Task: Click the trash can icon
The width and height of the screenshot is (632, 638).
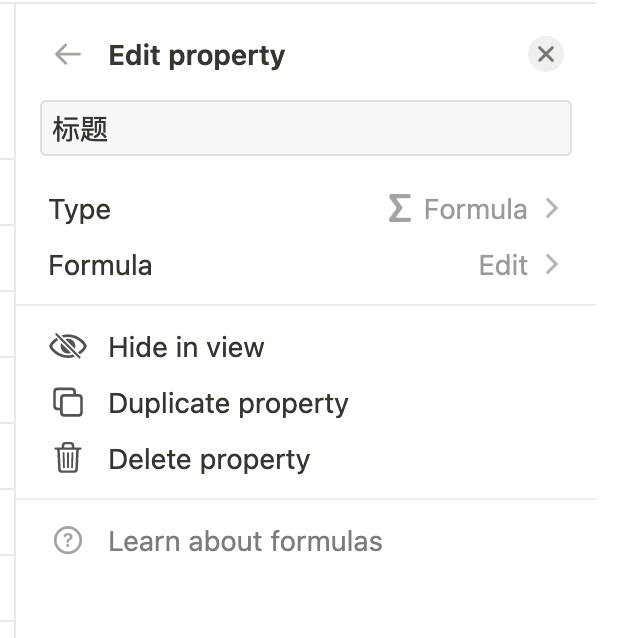Action: (x=68, y=459)
